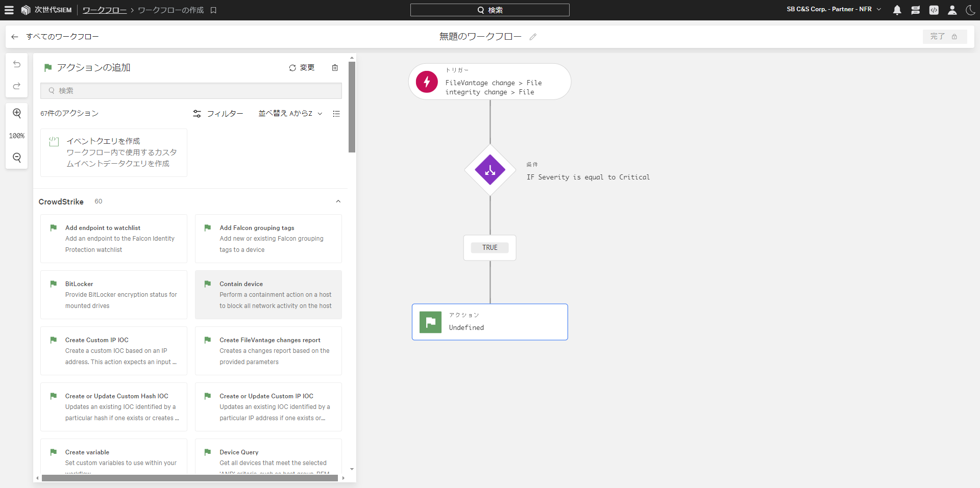Click the horizontal scrollbar under actions list

(190, 478)
